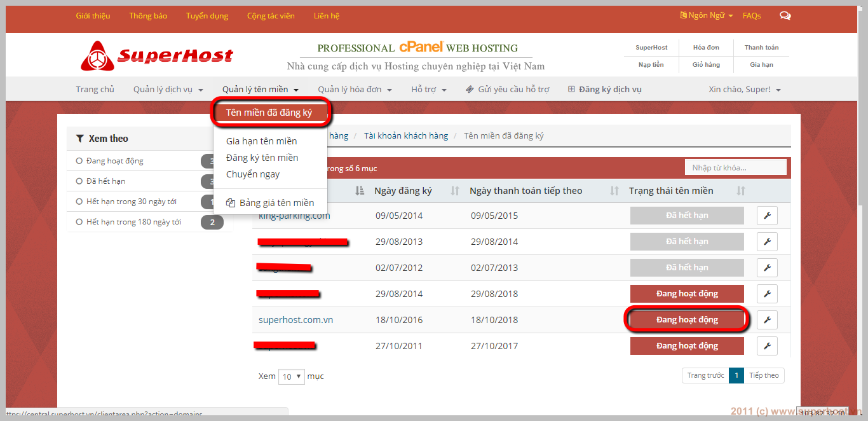Open the wrench menu for the 27/10/2011 row
Image resolution: width=868 pixels, height=421 pixels.
pyautogui.click(x=767, y=346)
